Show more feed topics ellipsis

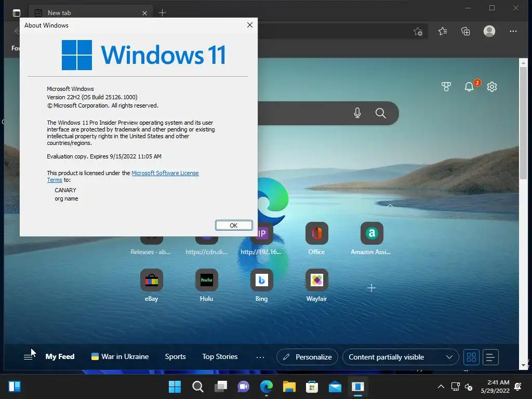point(260,357)
